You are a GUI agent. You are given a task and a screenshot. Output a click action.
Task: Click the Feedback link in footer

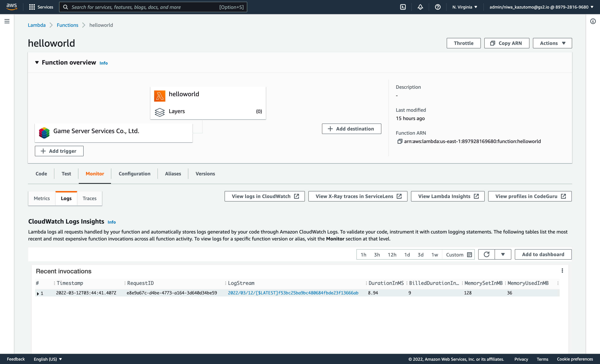point(16,359)
